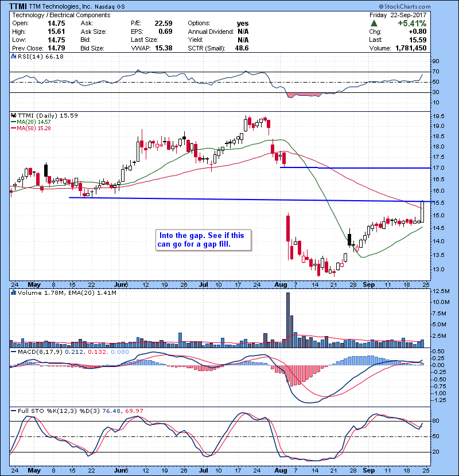Click the EPS 0.69 value
Screen dimensions: 459x476
pos(166,32)
